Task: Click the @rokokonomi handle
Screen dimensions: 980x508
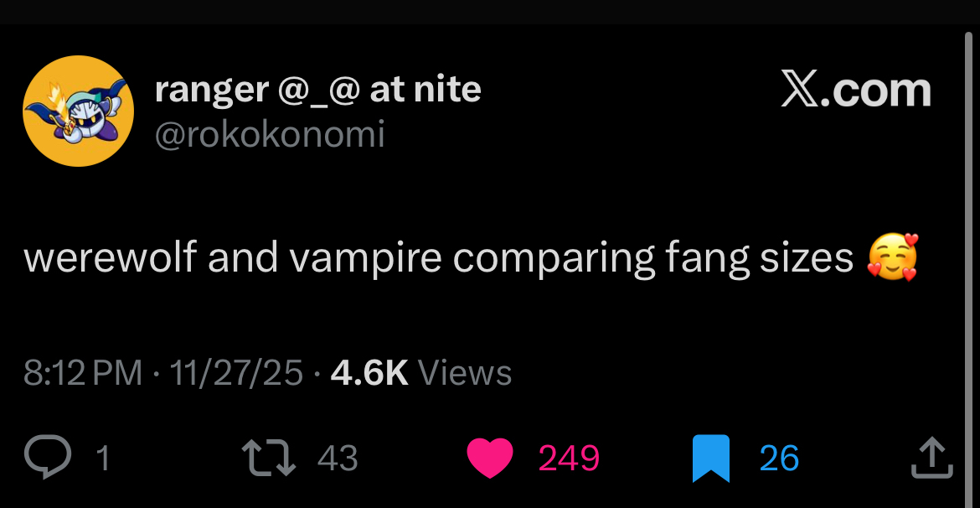Action: 269,133
